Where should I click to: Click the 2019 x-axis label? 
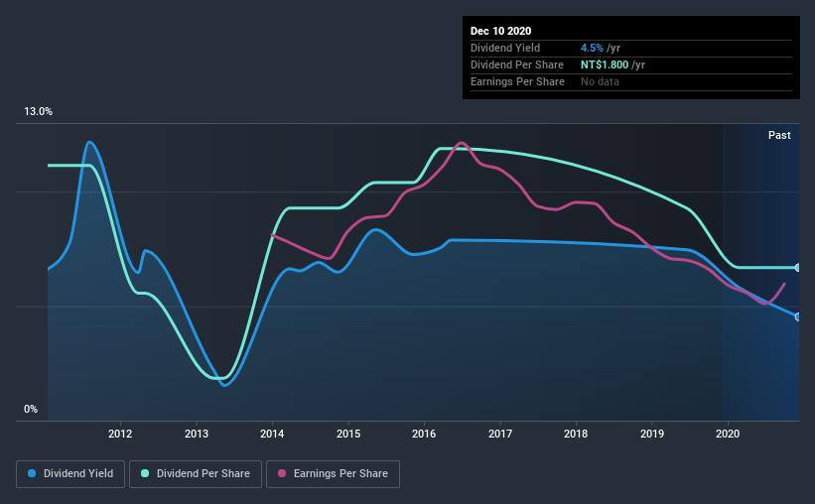click(x=652, y=434)
